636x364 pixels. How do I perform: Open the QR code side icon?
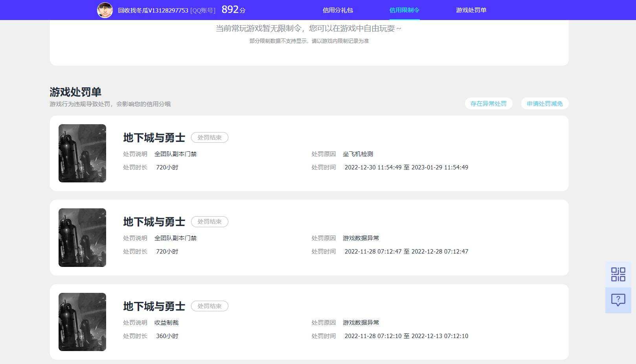[x=618, y=274]
